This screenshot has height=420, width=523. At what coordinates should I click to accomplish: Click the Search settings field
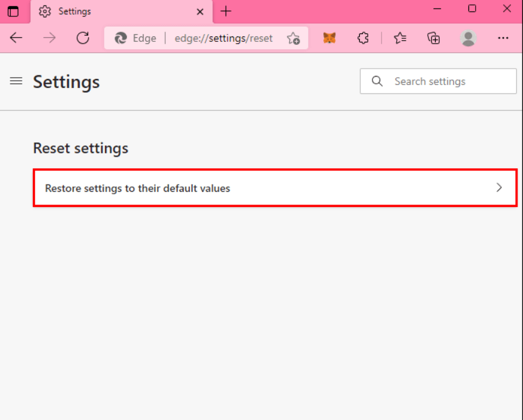438,81
